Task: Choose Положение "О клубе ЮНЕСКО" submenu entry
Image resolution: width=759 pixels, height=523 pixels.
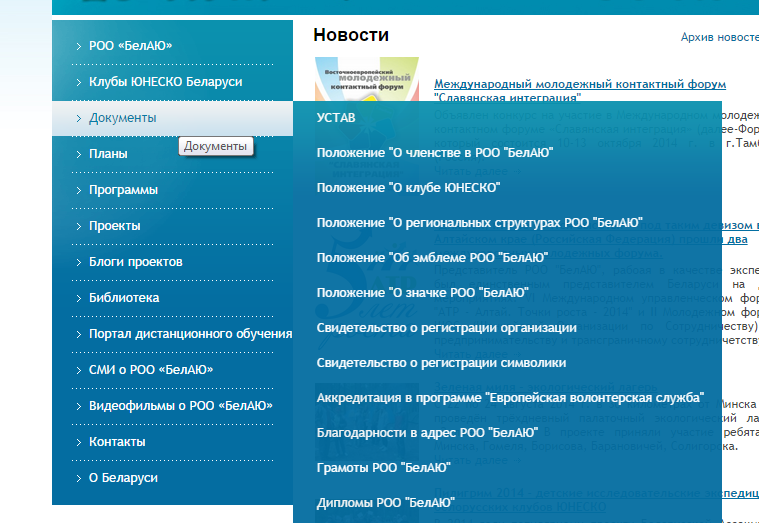Action: click(x=408, y=188)
